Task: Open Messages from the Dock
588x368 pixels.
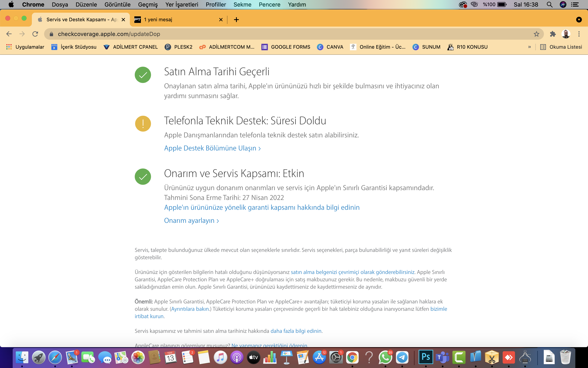Action: (105, 358)
